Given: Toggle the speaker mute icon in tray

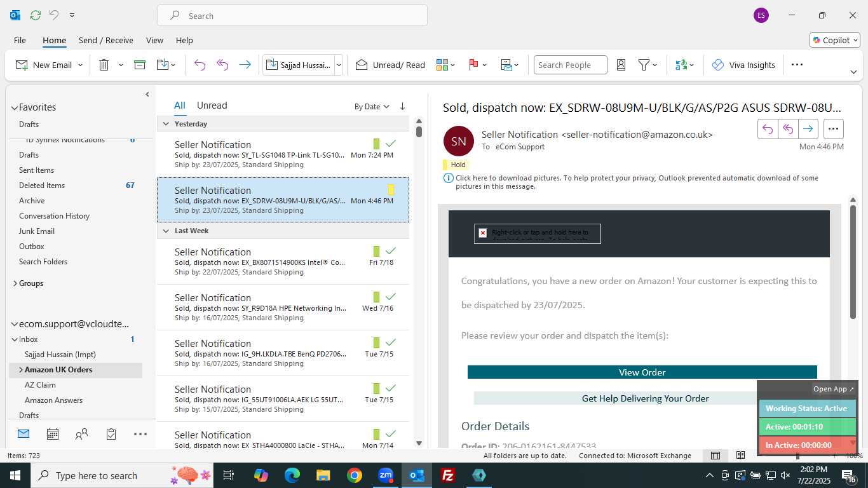Looking at the screenshot, I should coord(785,475).
